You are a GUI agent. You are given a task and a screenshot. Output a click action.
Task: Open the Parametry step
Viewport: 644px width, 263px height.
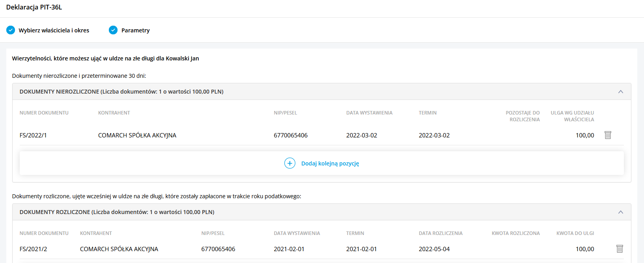pyautogui.click(x=135, y=30)
